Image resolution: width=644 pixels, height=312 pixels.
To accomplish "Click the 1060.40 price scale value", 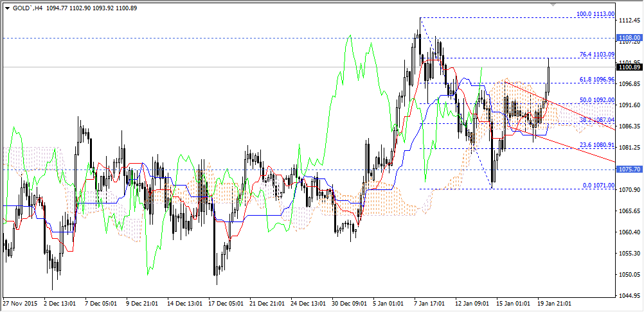I will pos(630,232).
